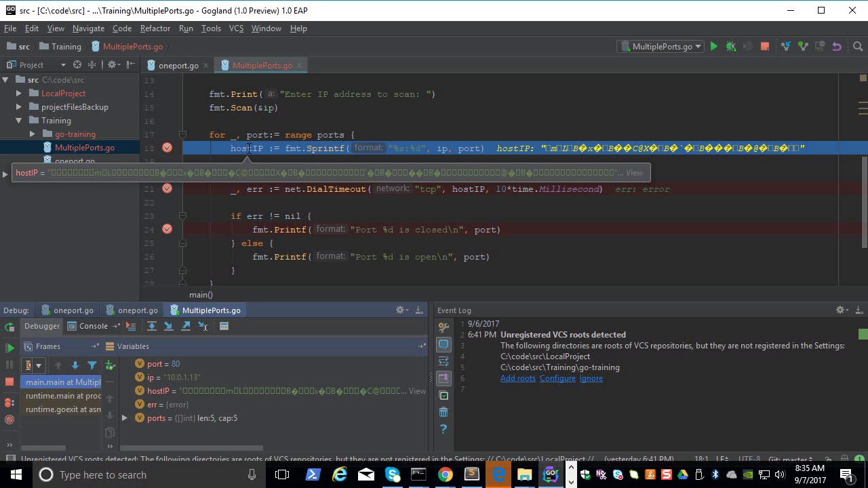Run MultiplePorts.go with the green Run arrow in the toolbar
The image size is (868, 488).
[x=713, y=47]
